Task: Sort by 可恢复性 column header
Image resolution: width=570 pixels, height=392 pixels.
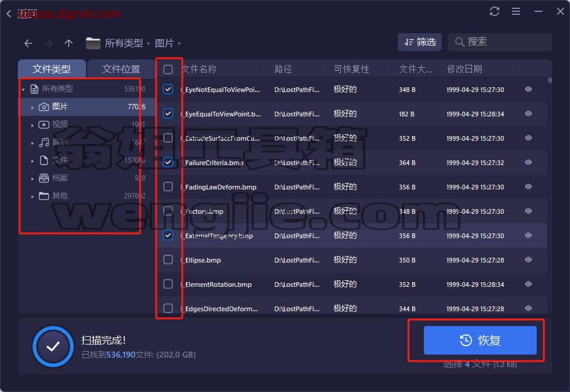Action: pos(351,69)
